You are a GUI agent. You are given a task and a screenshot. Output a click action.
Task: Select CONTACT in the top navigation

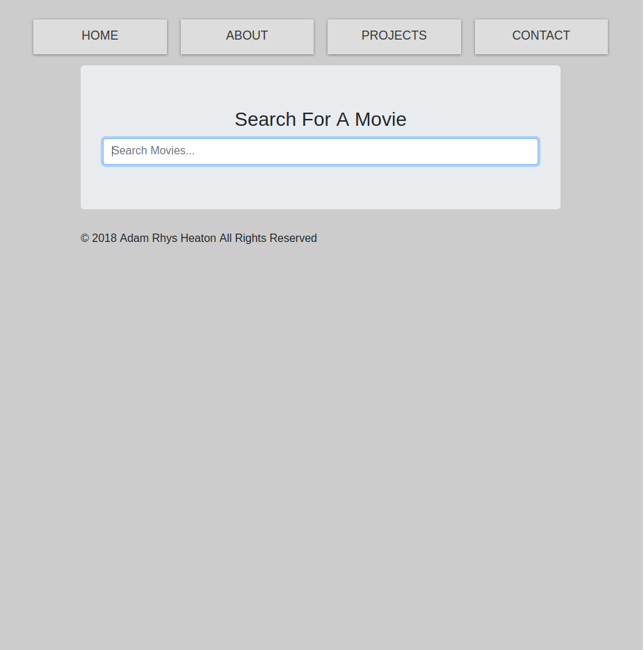pyautogui.click(x=541, y=36)
